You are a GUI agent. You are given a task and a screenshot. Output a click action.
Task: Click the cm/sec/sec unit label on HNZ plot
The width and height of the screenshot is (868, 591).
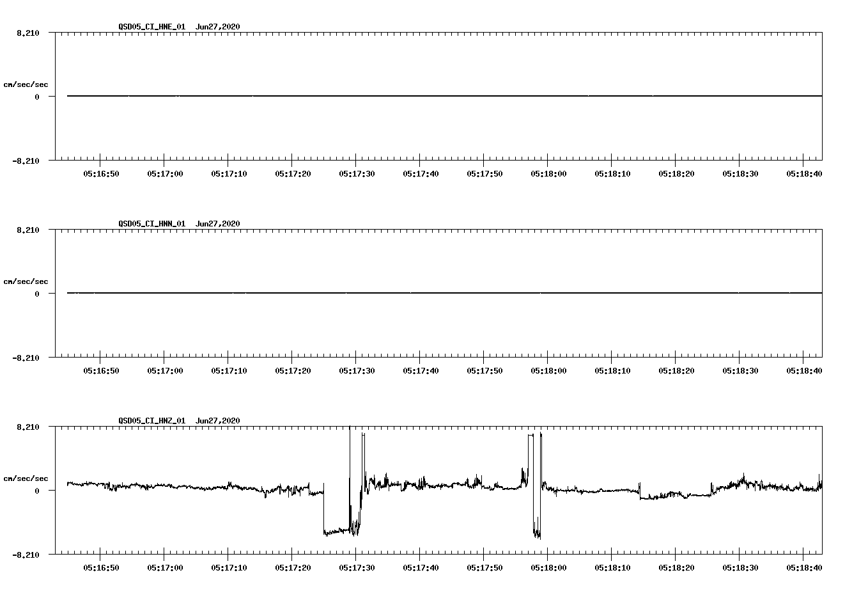pyautogui.click(x=26, y=478)
